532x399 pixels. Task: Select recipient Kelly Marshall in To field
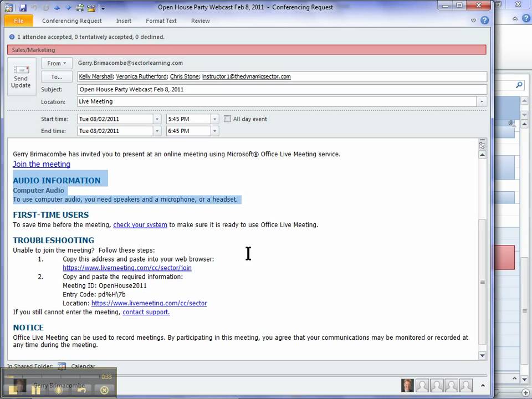click(x=95, y=76)
